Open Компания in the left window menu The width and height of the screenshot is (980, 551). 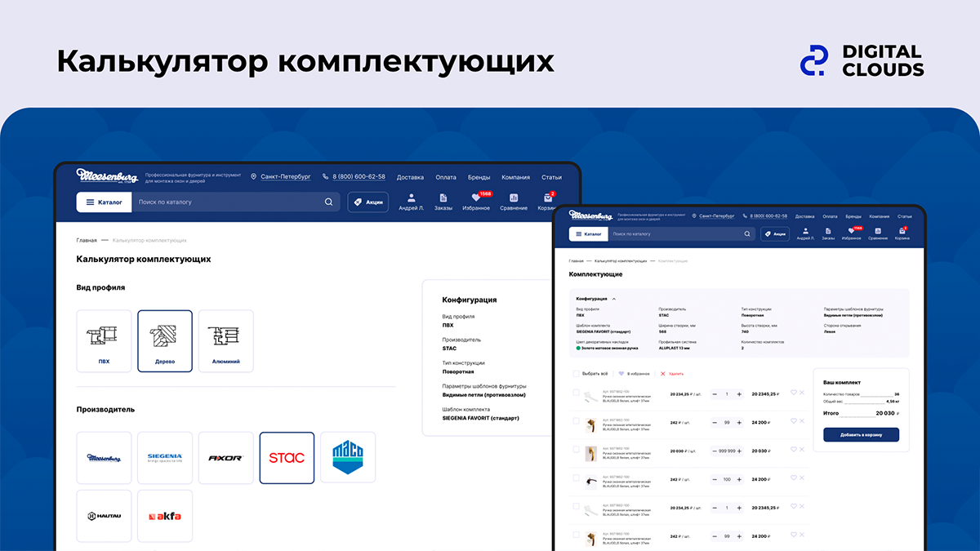coord(516,177)
